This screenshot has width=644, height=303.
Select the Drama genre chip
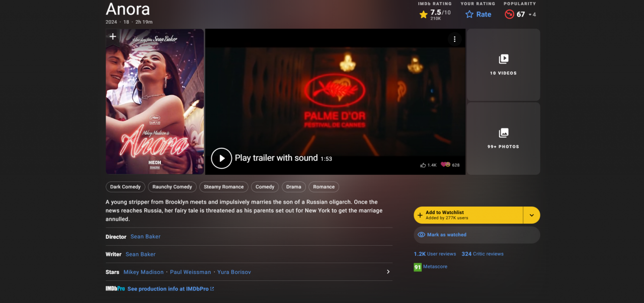tap(294, 187)
